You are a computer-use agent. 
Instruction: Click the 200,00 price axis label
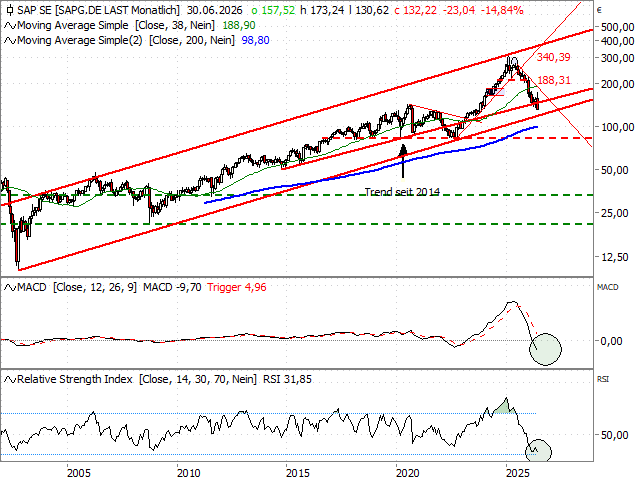pos(618,84)
